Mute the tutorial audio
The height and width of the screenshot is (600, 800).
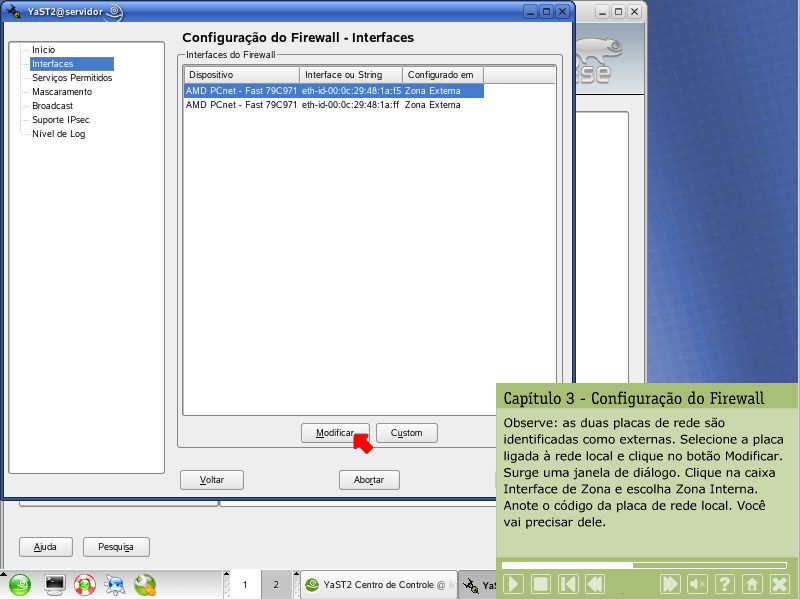[x=698, y=584]
